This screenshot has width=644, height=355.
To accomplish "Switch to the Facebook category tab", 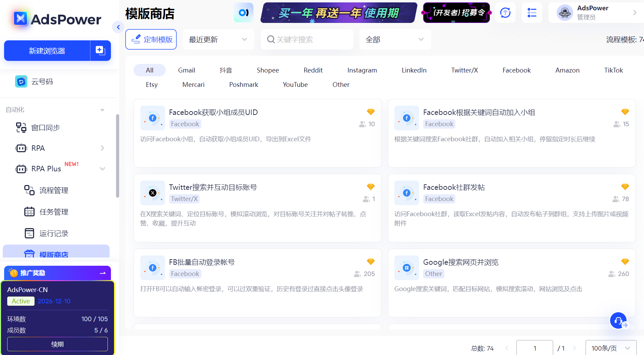I will [x=517, y=70].
